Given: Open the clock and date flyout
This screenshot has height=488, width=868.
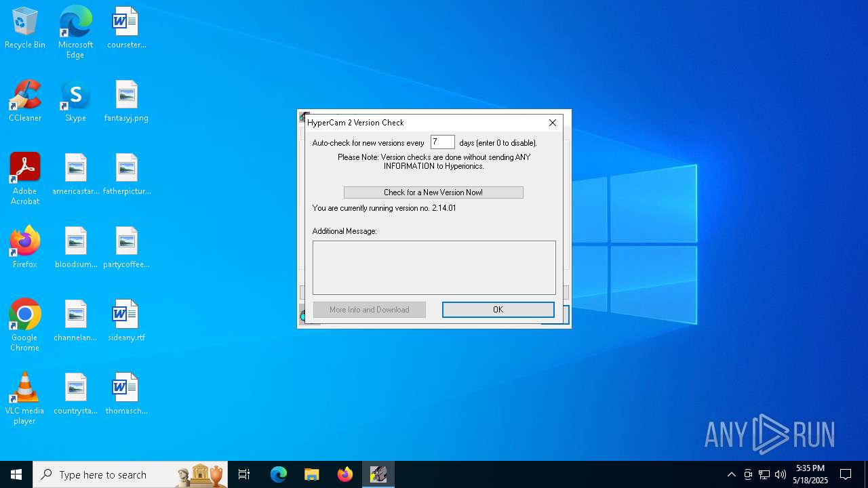Looking at the screenshot, I should [x=810, y=474].
